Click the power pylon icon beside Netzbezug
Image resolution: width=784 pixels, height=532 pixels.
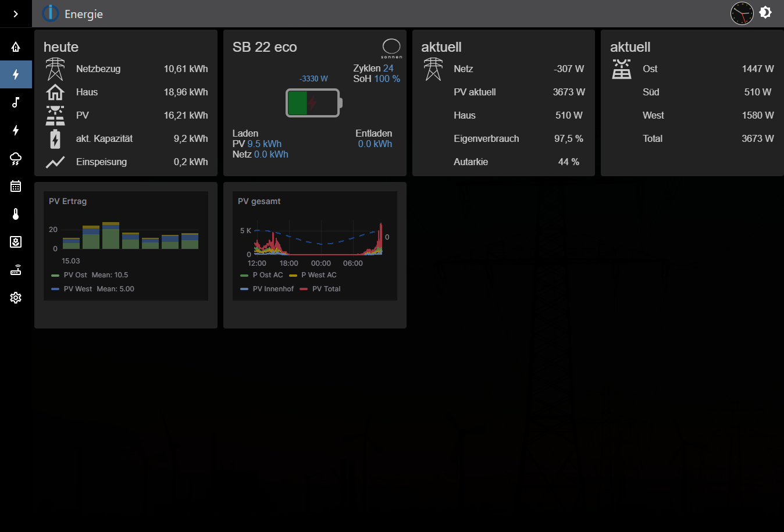click(x=55, y=69)
